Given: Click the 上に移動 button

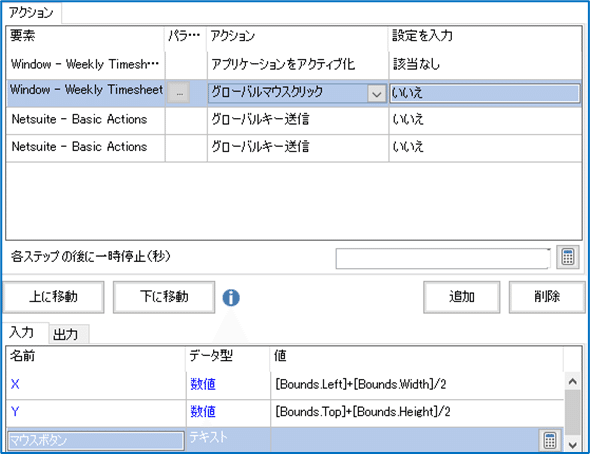Looking at the screenshot, I should point(53,297).
